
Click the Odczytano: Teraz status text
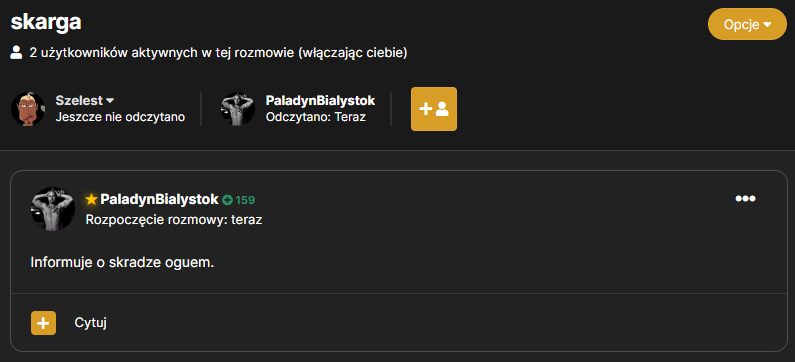[x=316, y=117]
